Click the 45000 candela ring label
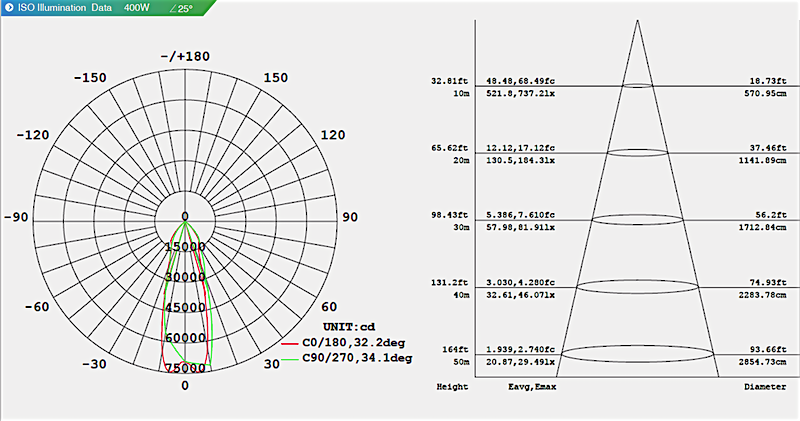Image resolution: width=800 pixels, height=421 pixels. point(185,307)
